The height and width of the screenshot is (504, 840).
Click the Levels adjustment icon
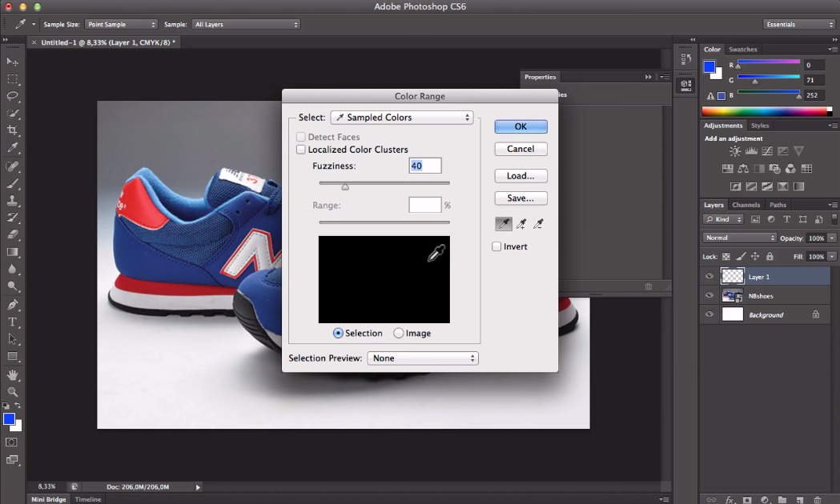(x=751, y=151)
